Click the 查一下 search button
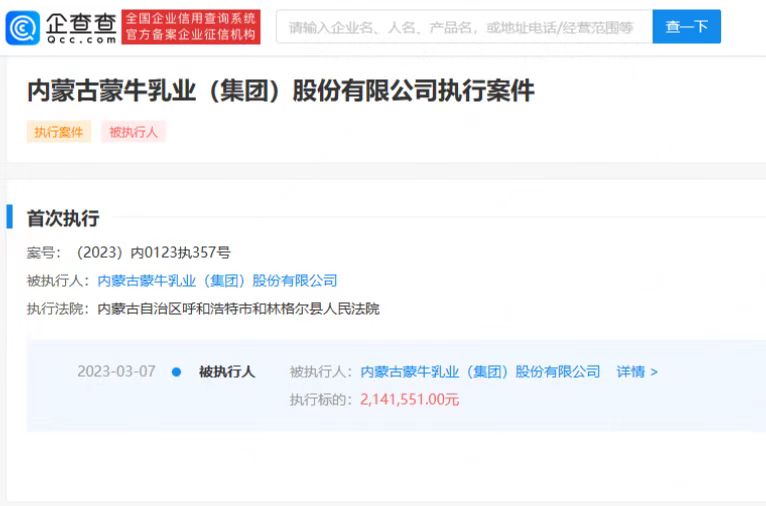This screenshot has width=766, height=506. pyautogui.click(x=686, y=26)
